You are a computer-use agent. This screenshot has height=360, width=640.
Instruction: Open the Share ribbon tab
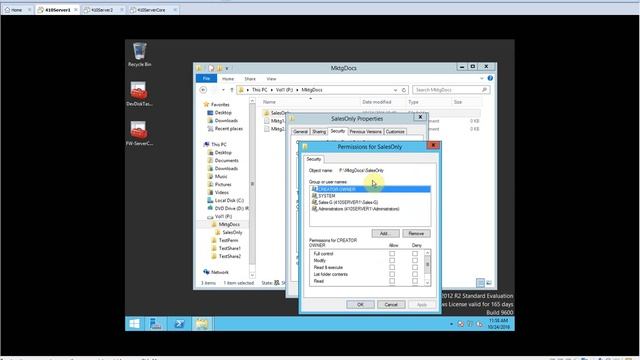point(250,79)
